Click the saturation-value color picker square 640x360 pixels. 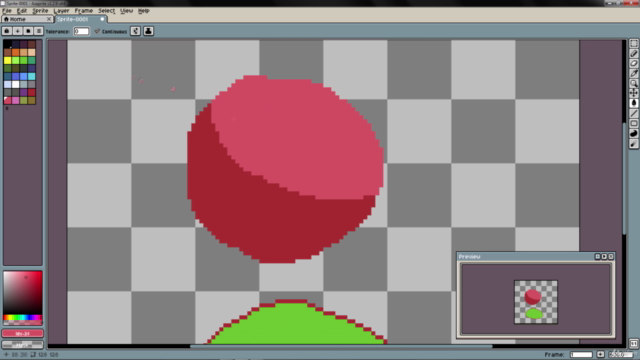click(22, 293)
